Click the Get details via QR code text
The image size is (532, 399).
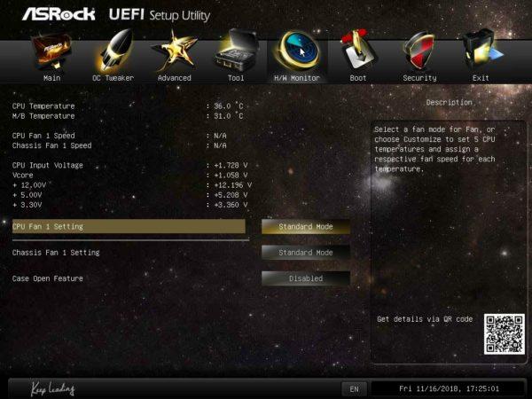[425, 319]
